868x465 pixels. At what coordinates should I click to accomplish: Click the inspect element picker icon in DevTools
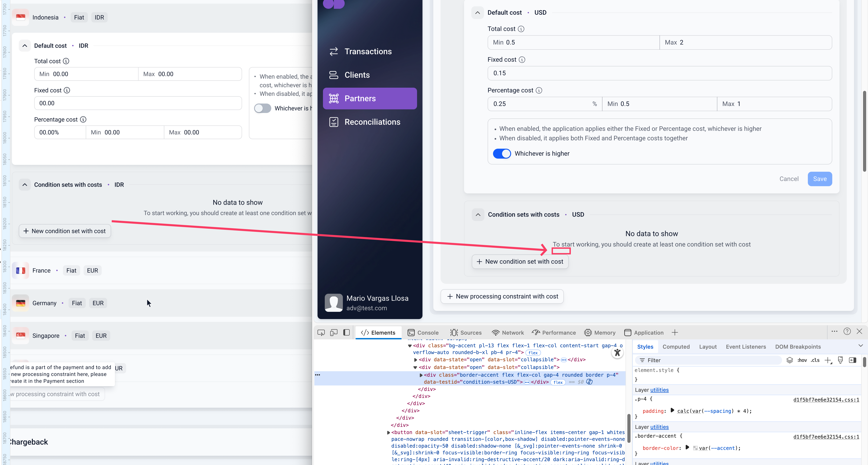pyautogui.click(x=321, y=333)
